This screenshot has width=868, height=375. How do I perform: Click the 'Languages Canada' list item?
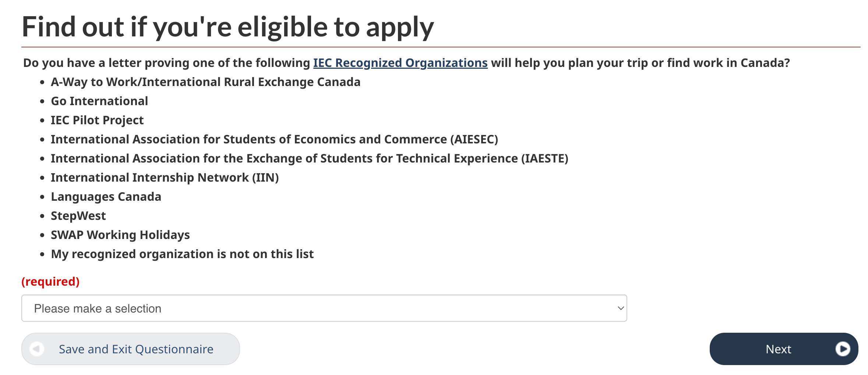[106, 197]
